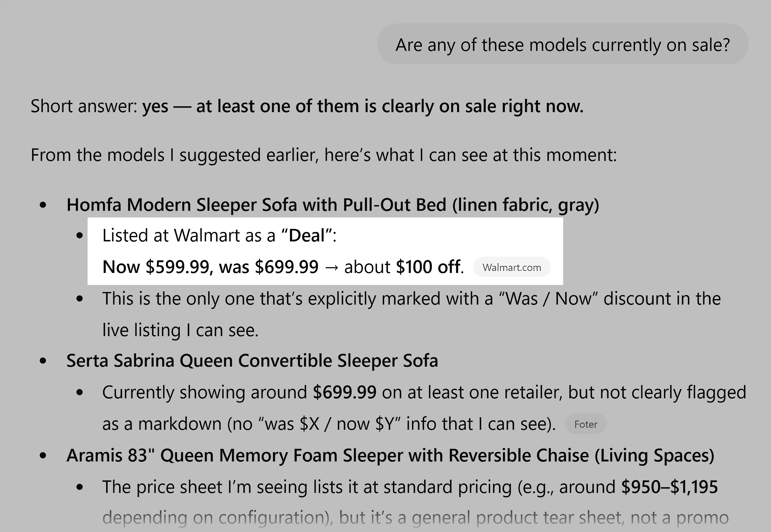Click the "Listed at Walmart as a" line
The height and width of the screenshot is (532, 771).
point(188,236)
